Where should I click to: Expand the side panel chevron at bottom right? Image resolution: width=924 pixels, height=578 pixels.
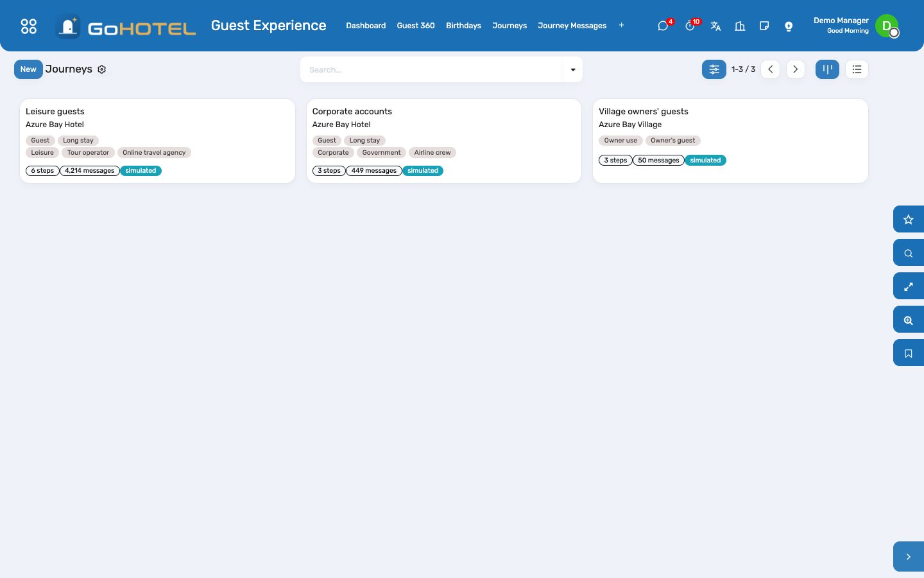click(x=909, y=557)
